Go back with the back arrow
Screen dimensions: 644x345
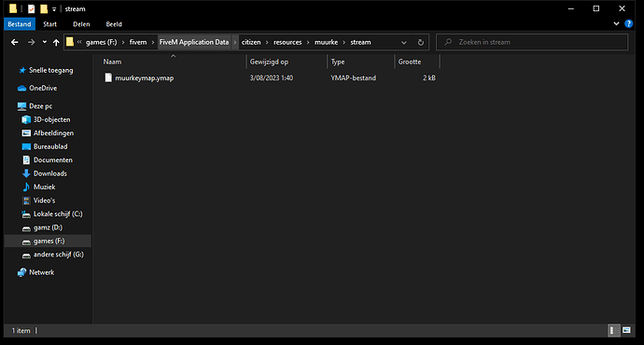pos(14,42)
